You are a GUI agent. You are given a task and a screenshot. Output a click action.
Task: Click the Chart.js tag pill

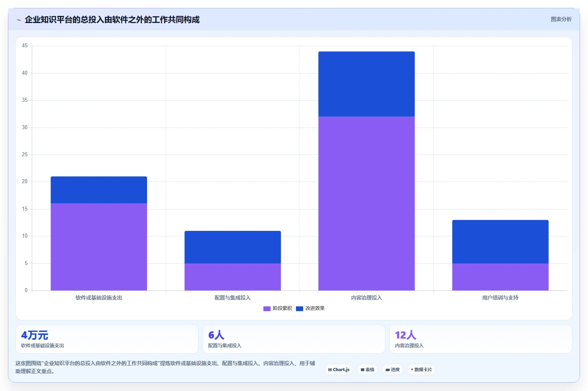(338, 370)
